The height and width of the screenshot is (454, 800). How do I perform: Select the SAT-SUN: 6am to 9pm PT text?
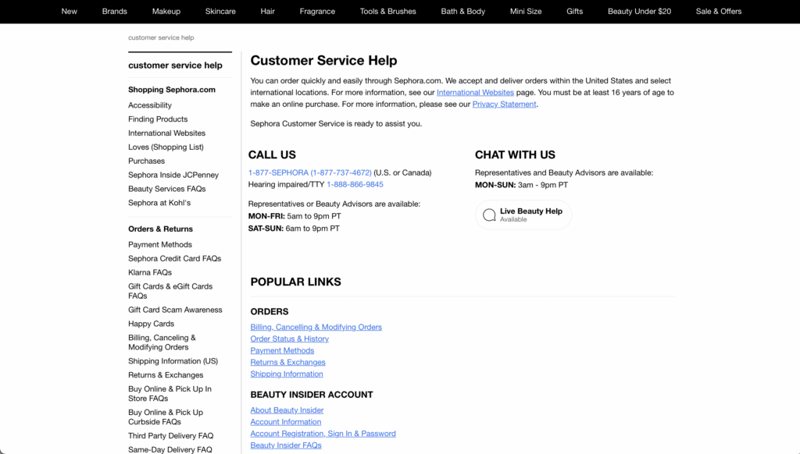click(x=294, y=229)
